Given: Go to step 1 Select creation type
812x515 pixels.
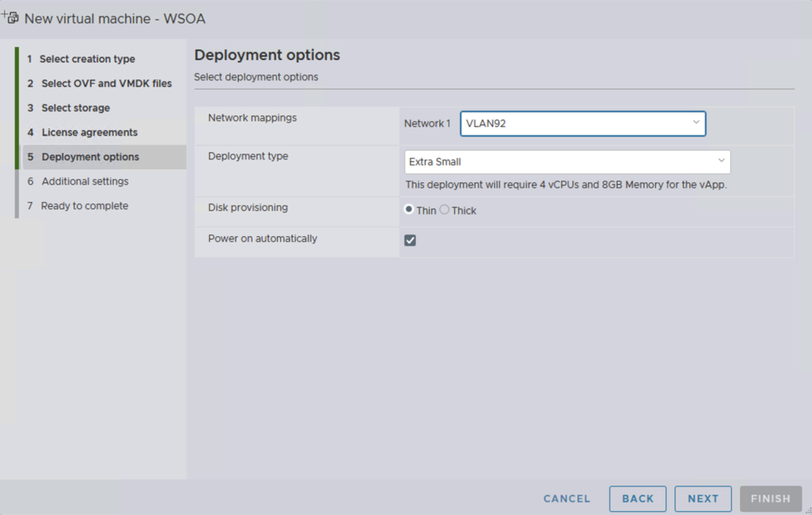Looking at the screenshot, I should (x=87, y=59).
